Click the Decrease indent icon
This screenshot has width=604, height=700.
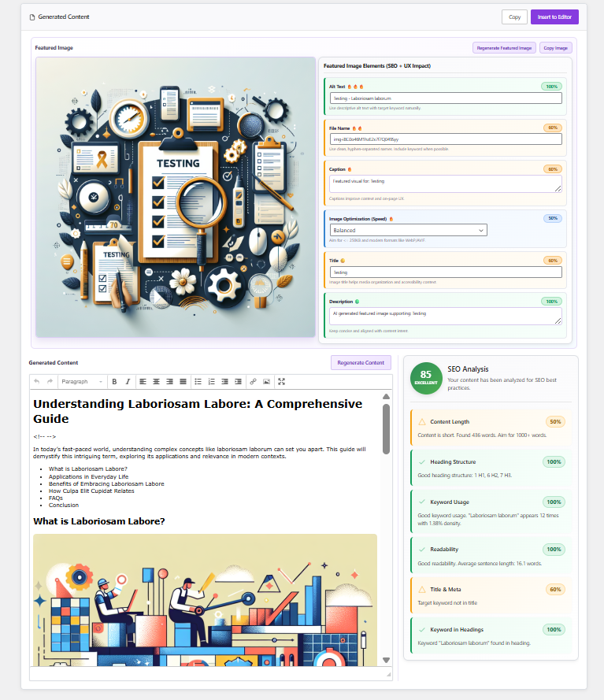[x=225, y=382]
